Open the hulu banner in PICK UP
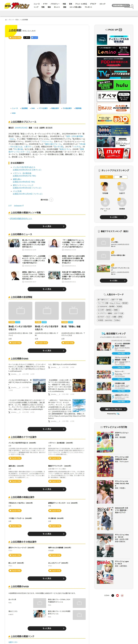This screenshot has height=644, width=138. (x=113, y=85)
